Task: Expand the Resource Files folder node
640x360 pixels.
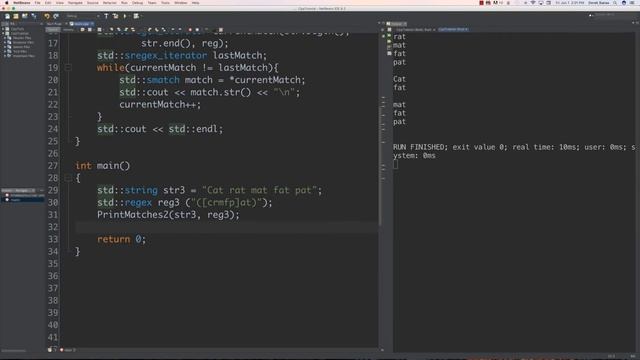Action: click(x=5, y=42)
